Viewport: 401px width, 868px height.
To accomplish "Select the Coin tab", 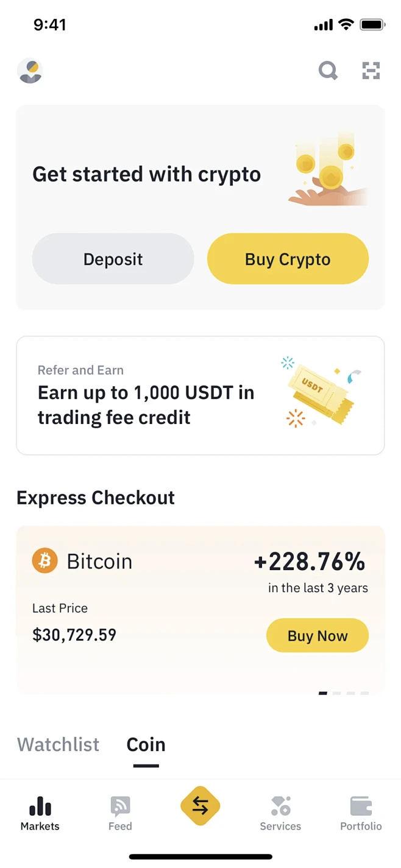I will [146, 744].
